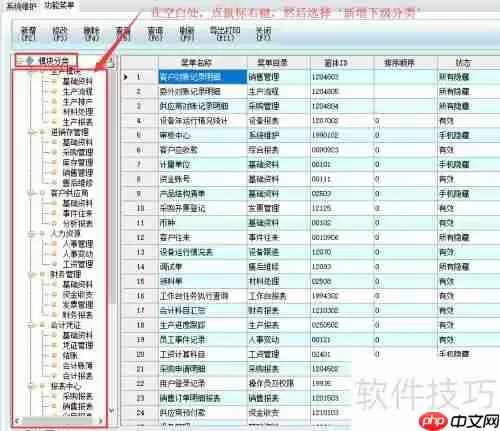Click the 刷新 toolbar button
500x431 pixels.
187,34
